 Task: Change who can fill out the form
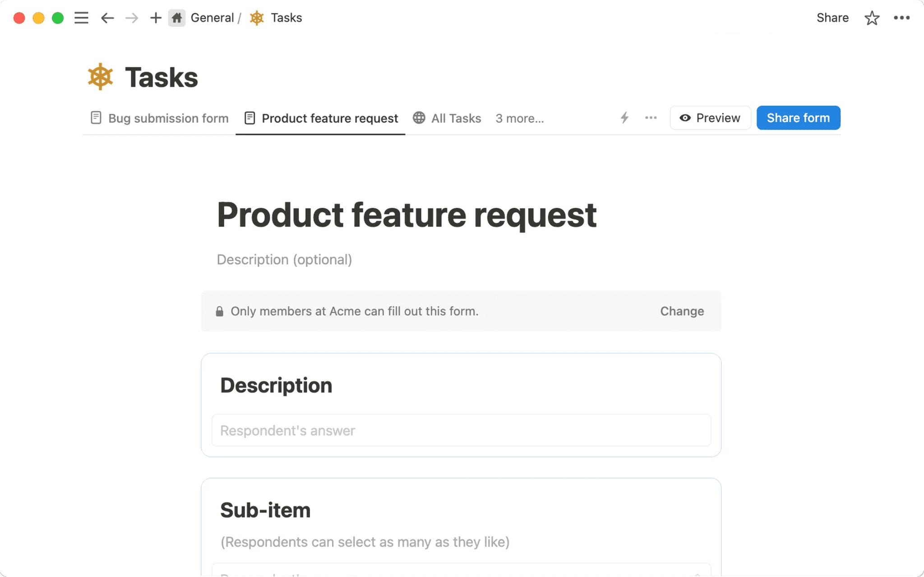(682, 311)
